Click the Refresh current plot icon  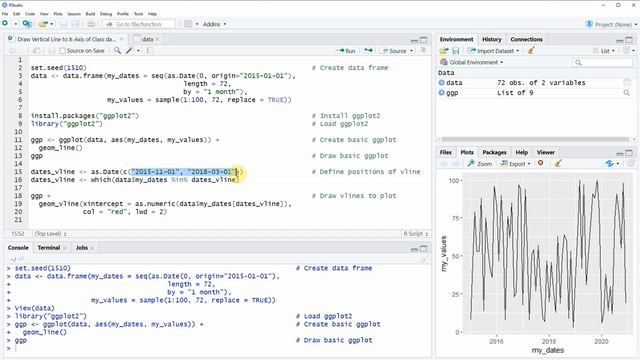pos(609,163)
